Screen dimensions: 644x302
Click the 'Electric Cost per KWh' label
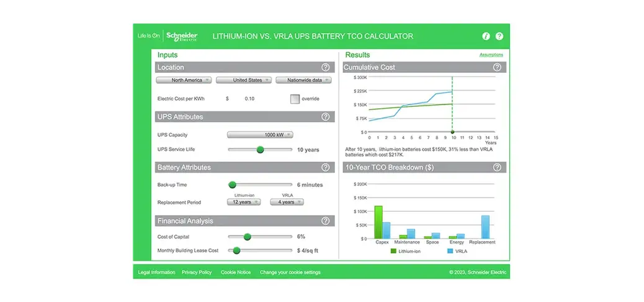[181, 99]
